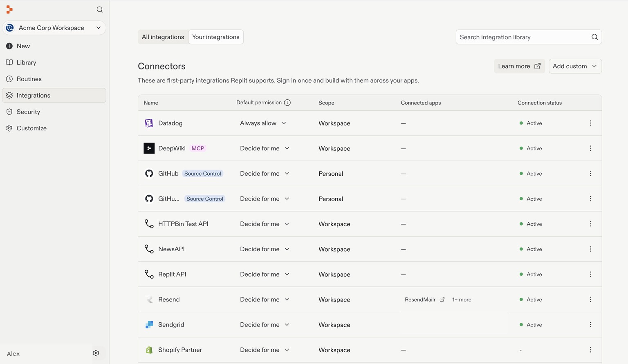Open Customize in the sidebar
This screenshot has height=364, width=628.
[x=54, y=128]
